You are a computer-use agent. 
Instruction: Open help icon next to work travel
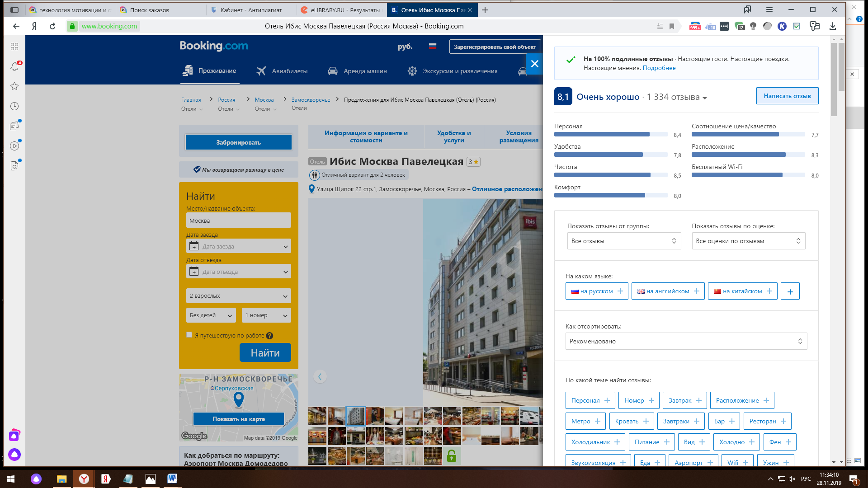point(269,336)
